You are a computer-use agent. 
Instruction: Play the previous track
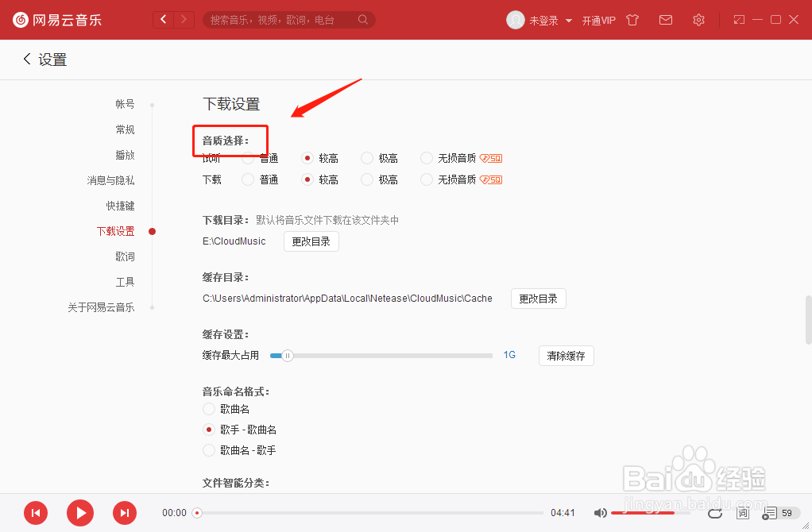pyautogui.click(x=36, y=513)
